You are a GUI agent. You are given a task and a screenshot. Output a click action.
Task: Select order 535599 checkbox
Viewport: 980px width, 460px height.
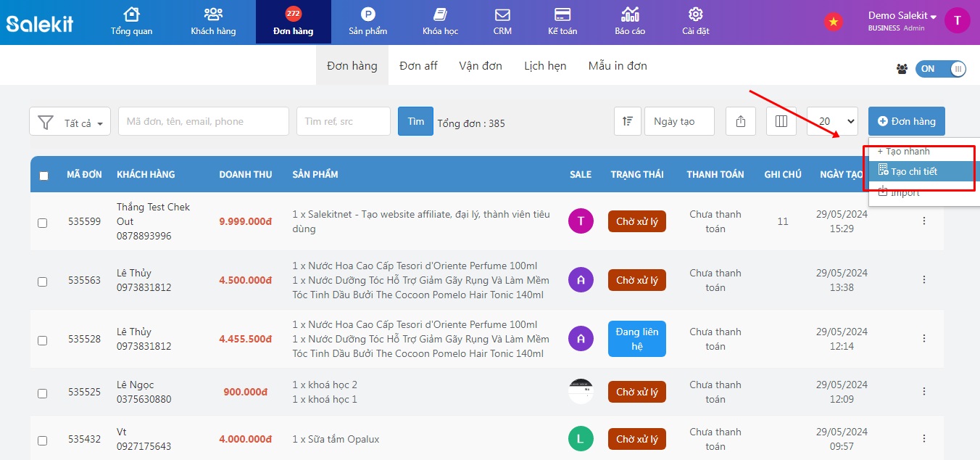click(x=42, y=223)
